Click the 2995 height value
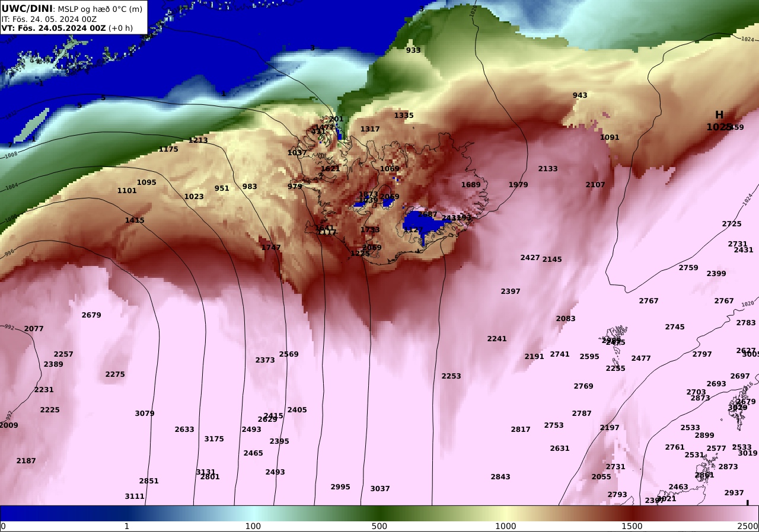 (x=340, y=487)
